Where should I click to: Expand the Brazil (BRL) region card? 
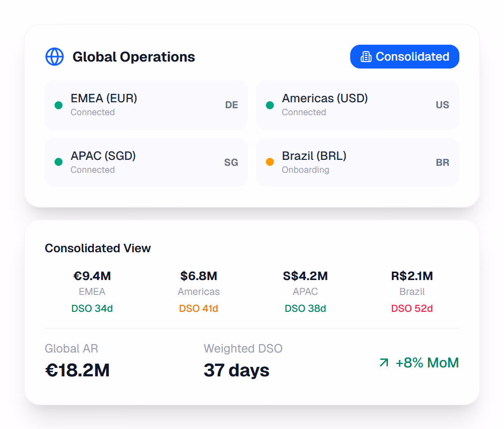click(357, 162)
